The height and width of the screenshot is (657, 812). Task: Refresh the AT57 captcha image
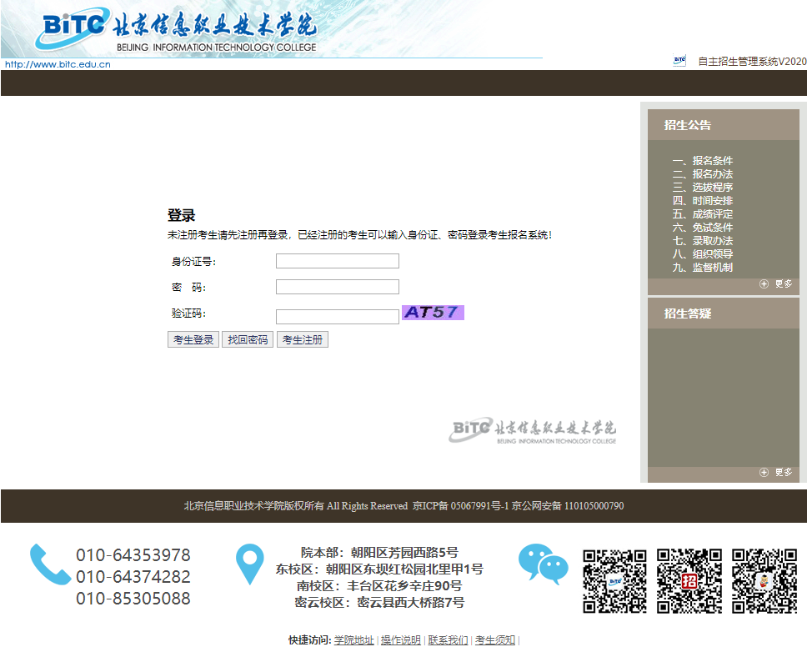click(433, 313)
